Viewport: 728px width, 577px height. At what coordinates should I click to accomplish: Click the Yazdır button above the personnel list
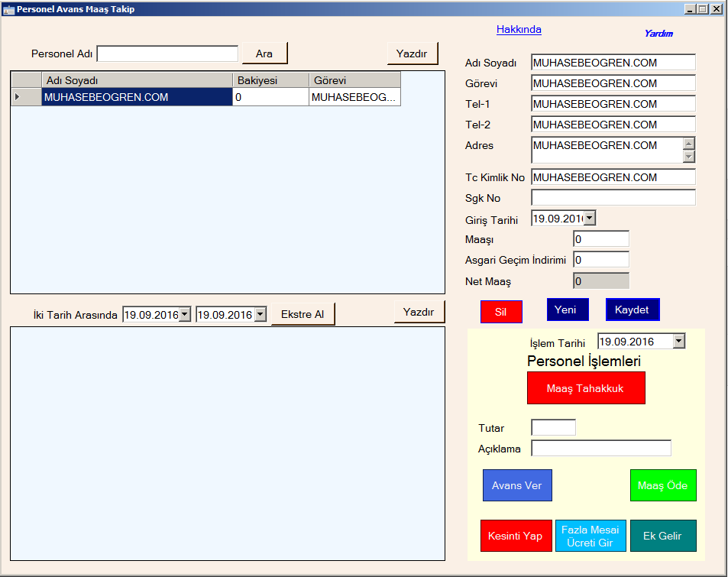click(x=413, y=53)
